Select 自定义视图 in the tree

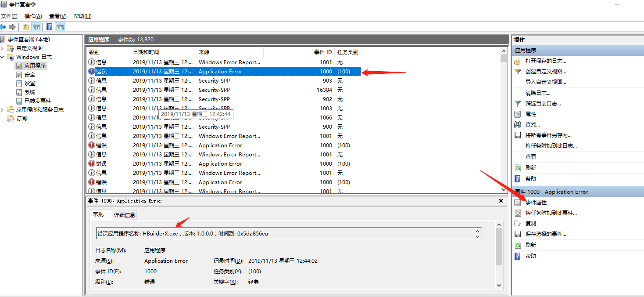pos(29,48)
